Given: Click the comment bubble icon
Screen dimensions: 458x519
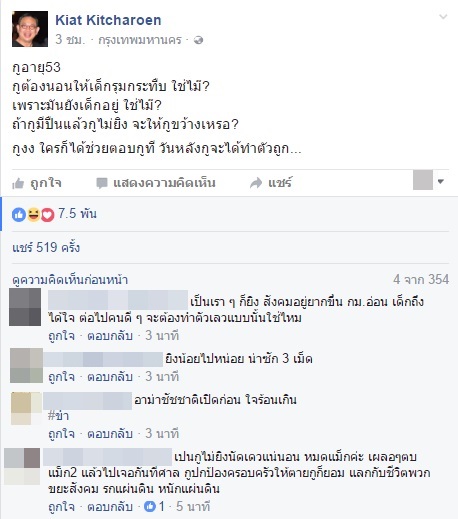Looking at the screenshot, I should click(102, 183).
